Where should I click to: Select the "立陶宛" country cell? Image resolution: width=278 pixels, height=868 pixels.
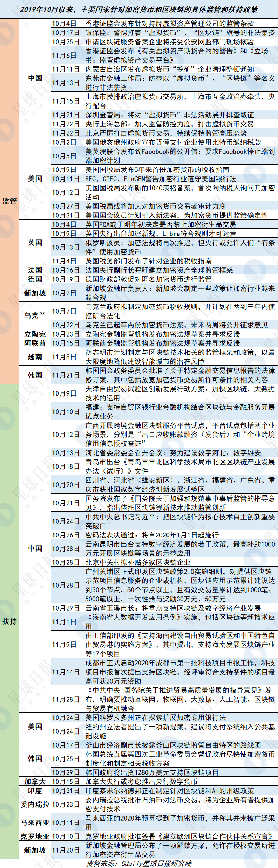[x=35, y=334]
